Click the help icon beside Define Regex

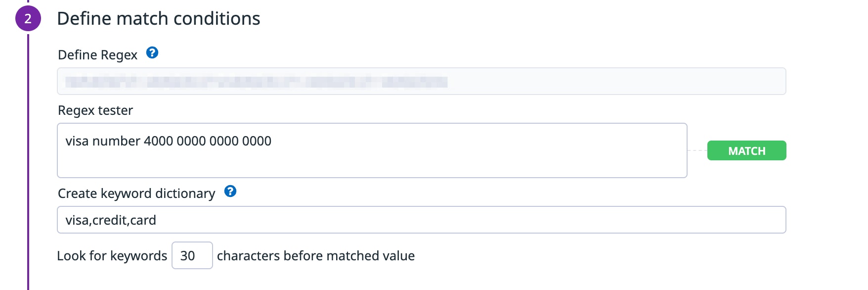pyautogui.click(x=152, y=52)
